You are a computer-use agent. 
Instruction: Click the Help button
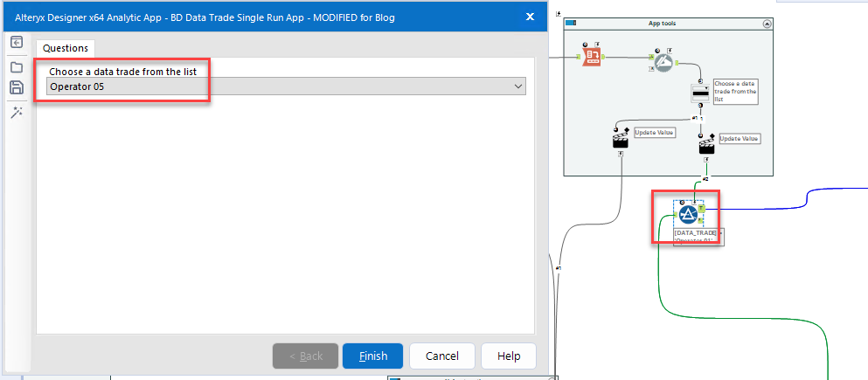click(509, 356)
